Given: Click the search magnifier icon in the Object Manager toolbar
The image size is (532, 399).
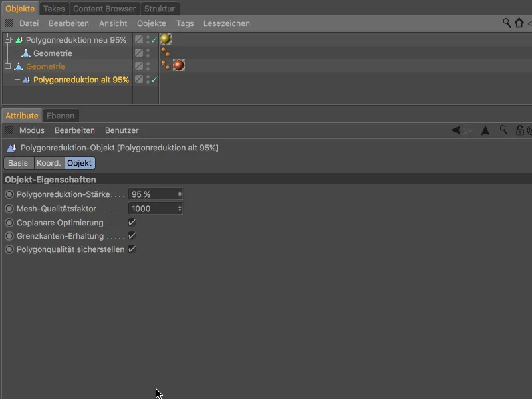Looking at the screenshot, I should [506, 23].
